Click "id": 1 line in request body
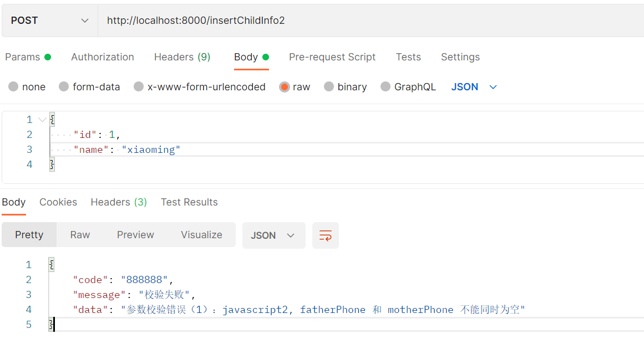The image size is (644, 344). coord(97,135)
